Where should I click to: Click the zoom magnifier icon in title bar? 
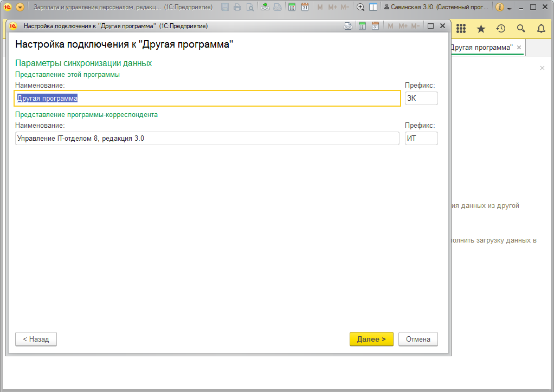tap(360, 8)
